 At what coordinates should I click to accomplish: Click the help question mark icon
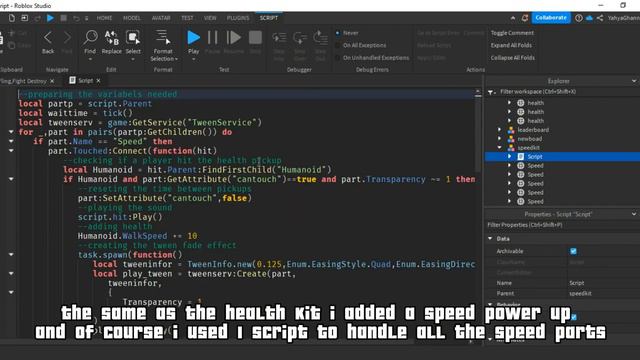click(x=579, y=18)
